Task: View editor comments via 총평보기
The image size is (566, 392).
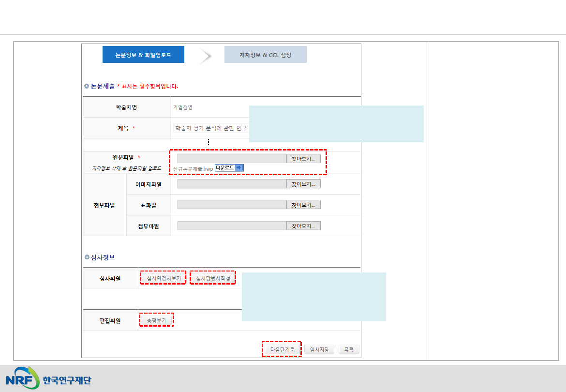Action: (x=156, y=320)
